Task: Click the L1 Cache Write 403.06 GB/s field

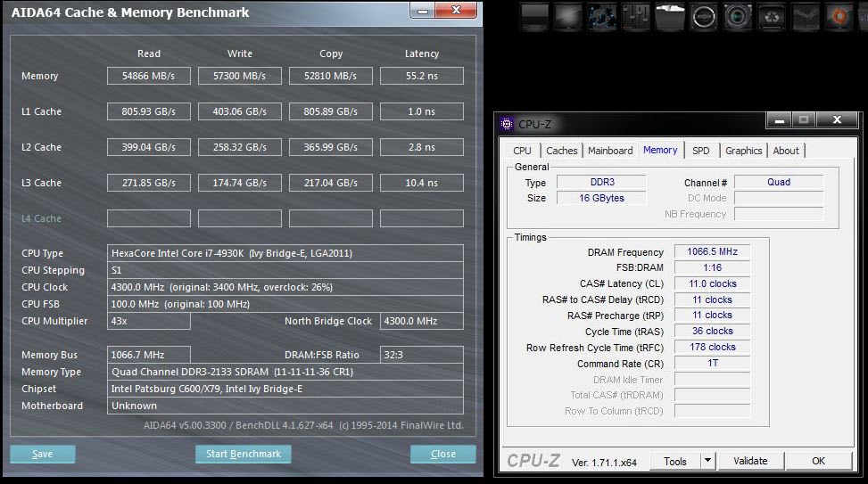Action: [240, 111]
